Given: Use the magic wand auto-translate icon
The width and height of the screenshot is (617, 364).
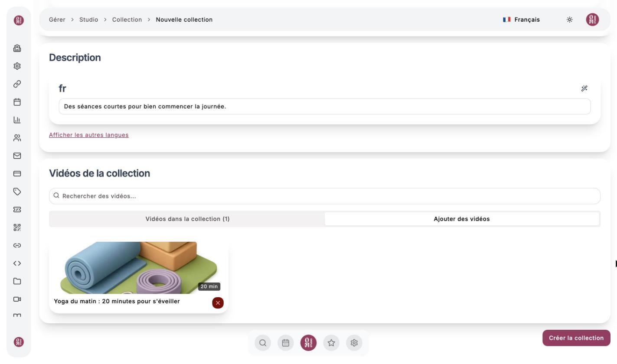Looking at the screenshot, I should coord(584,88).
